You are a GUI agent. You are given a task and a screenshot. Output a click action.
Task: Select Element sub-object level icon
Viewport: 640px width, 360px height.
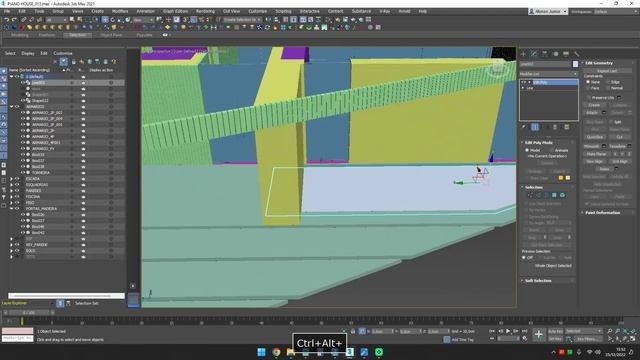click(562, 196)
